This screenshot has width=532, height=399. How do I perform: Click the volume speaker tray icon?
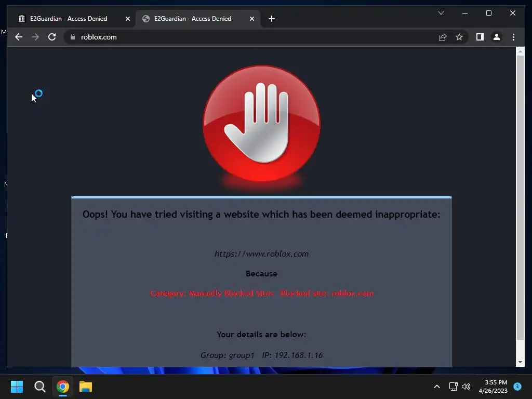coord(466,387)
